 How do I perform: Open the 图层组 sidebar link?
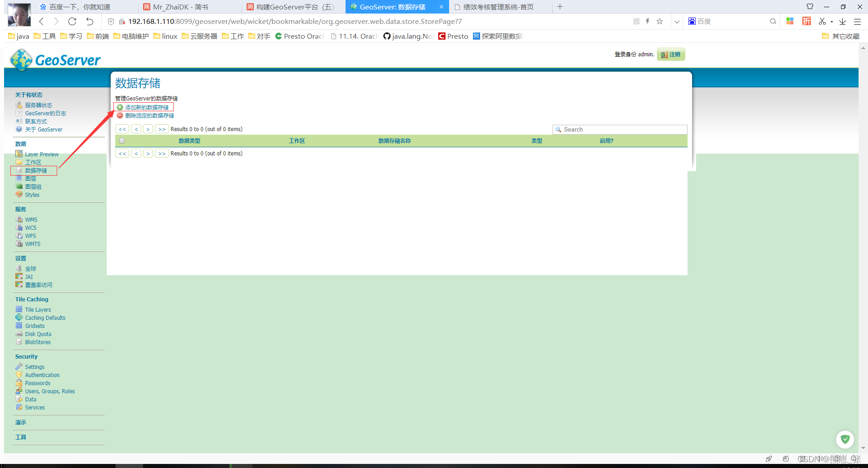(33, 186)
